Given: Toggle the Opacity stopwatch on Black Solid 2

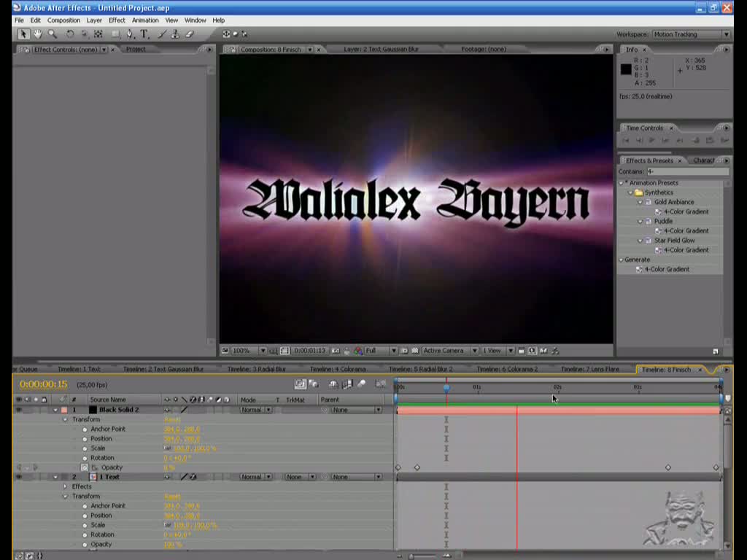Looking at the screenshot, I should tap(85, 467).
